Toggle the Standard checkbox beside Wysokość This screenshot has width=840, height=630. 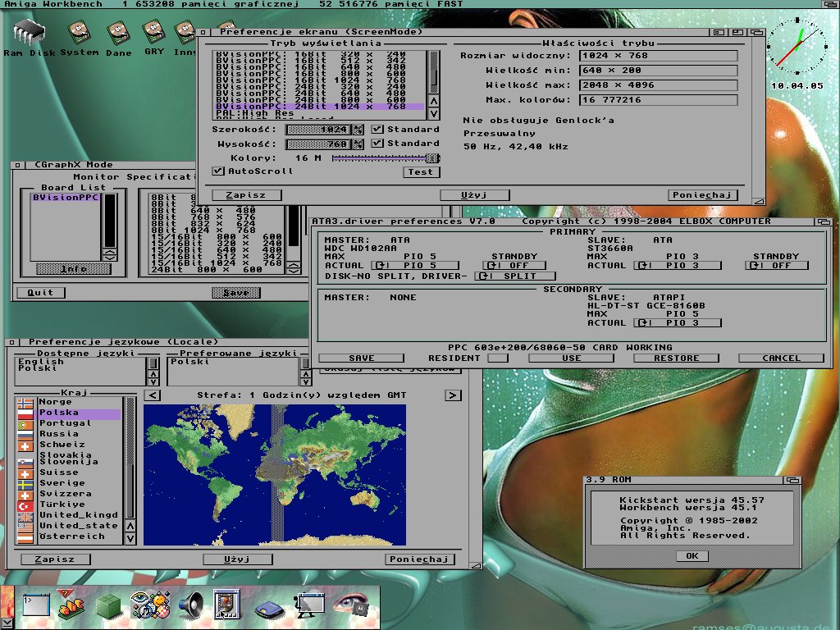(x=377, y=143)
